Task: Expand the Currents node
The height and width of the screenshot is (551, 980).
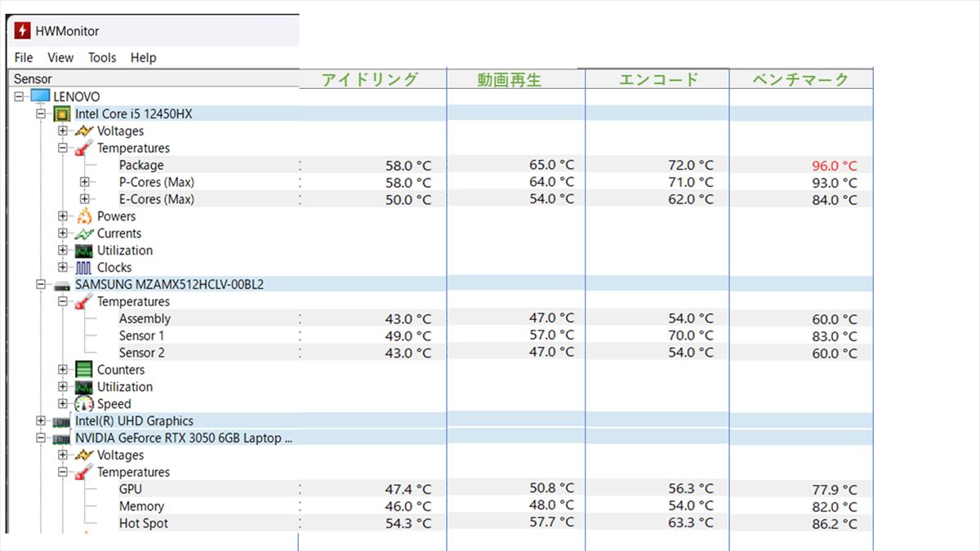Action: pyautogui.click(x=63, y=233)
